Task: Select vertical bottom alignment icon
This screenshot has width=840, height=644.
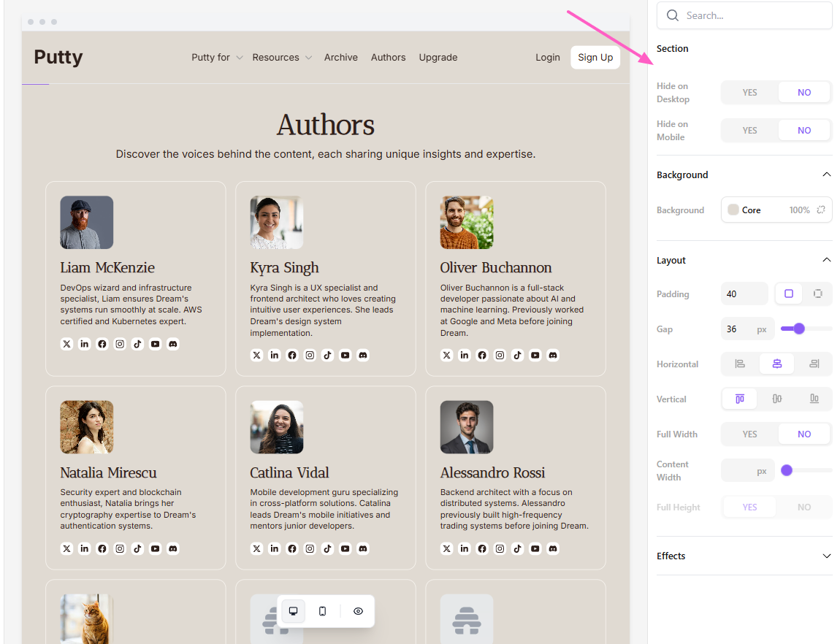Action: pyautogui.click(x=814, y=399)
